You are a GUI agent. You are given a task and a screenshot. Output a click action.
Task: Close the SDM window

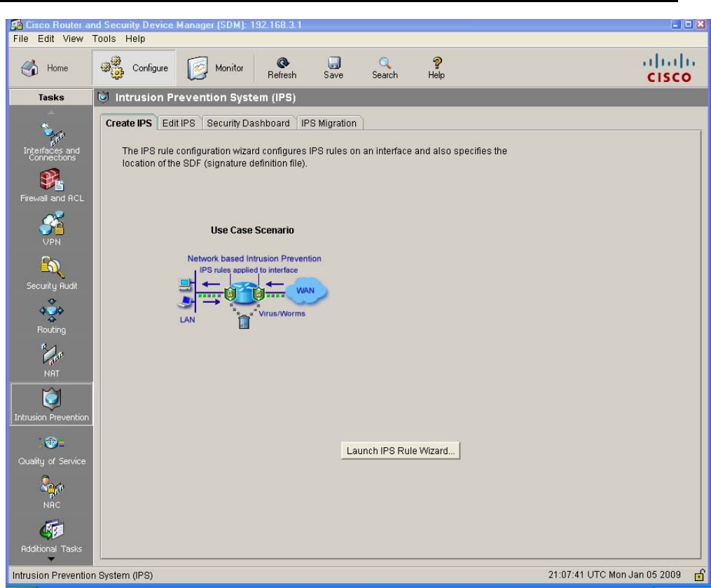tap(700, 25)
